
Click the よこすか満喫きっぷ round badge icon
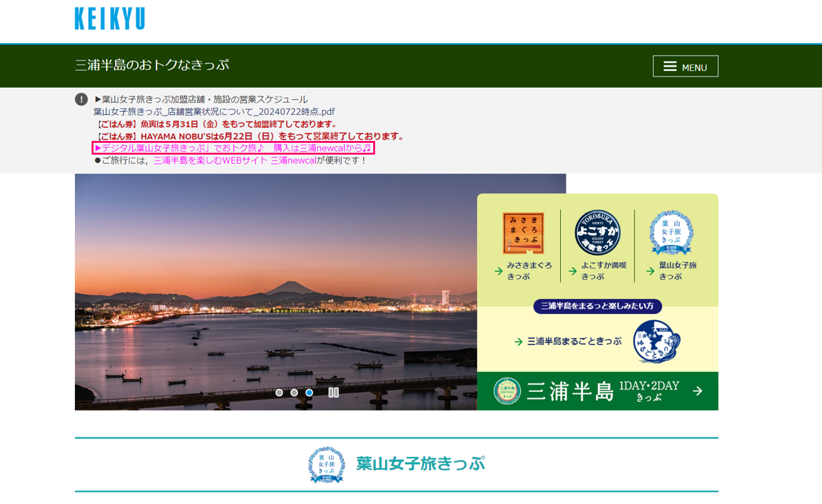(597, 233)
